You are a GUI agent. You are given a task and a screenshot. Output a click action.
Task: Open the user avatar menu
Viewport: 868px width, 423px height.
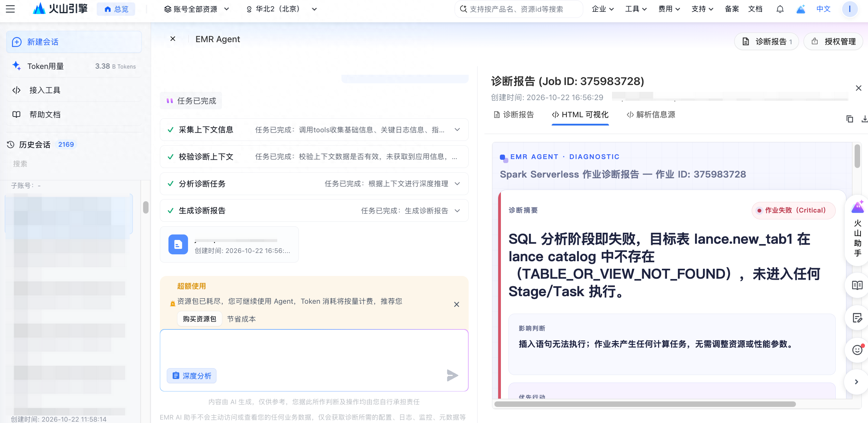click(x=849, y=9)
